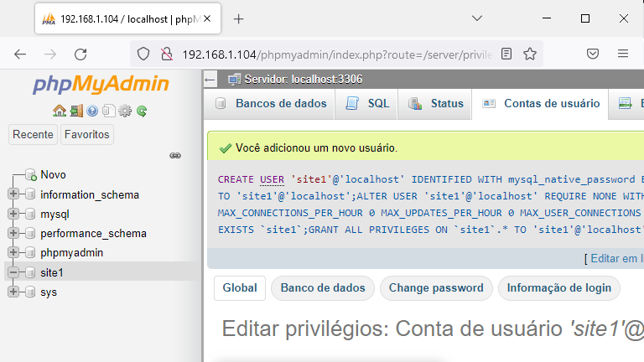Screen dimensions: 644x362
Task: Open the Informação de login sub-tab
Action: (x=559, y=287)
